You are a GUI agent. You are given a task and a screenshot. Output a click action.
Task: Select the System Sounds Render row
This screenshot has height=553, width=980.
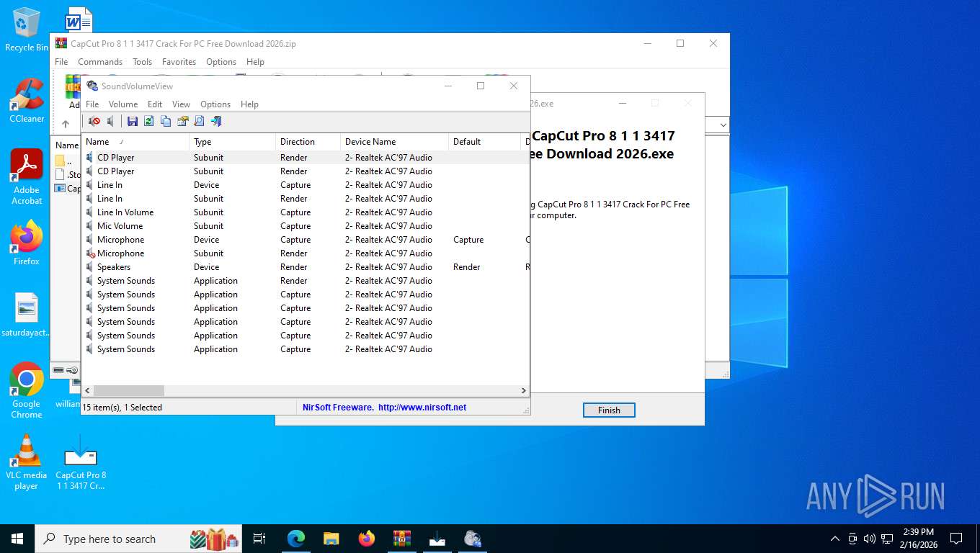(306, 281)
